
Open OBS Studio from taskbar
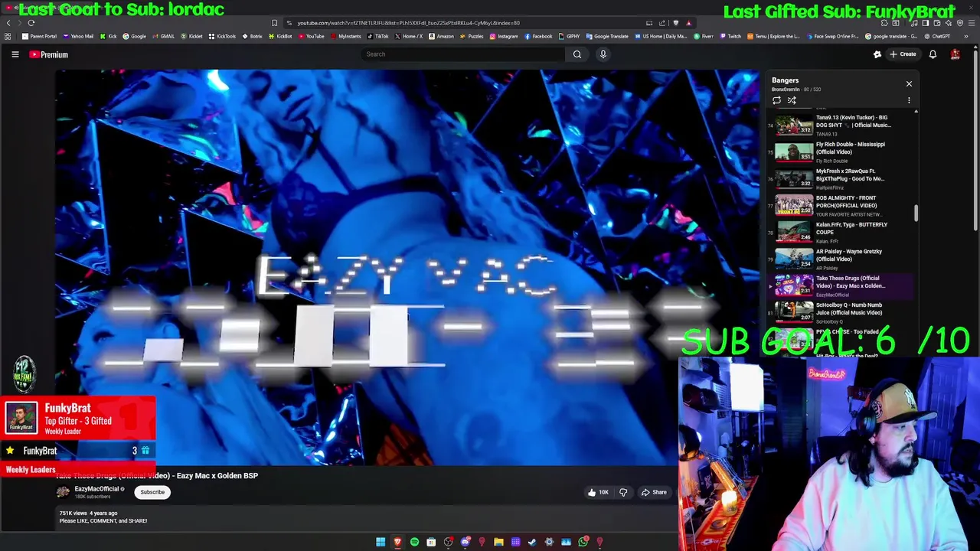pyautogui.click(x=449, y=542)
